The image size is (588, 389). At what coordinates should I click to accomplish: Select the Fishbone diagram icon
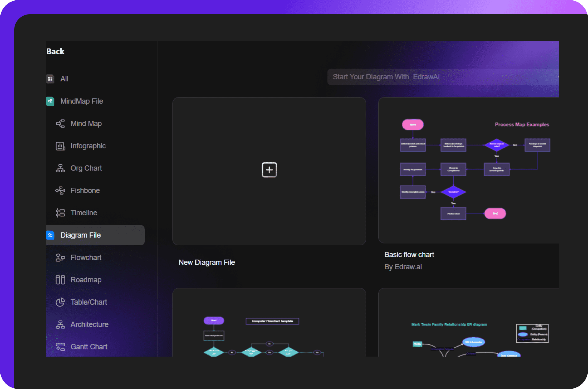[x=60, y=190]
